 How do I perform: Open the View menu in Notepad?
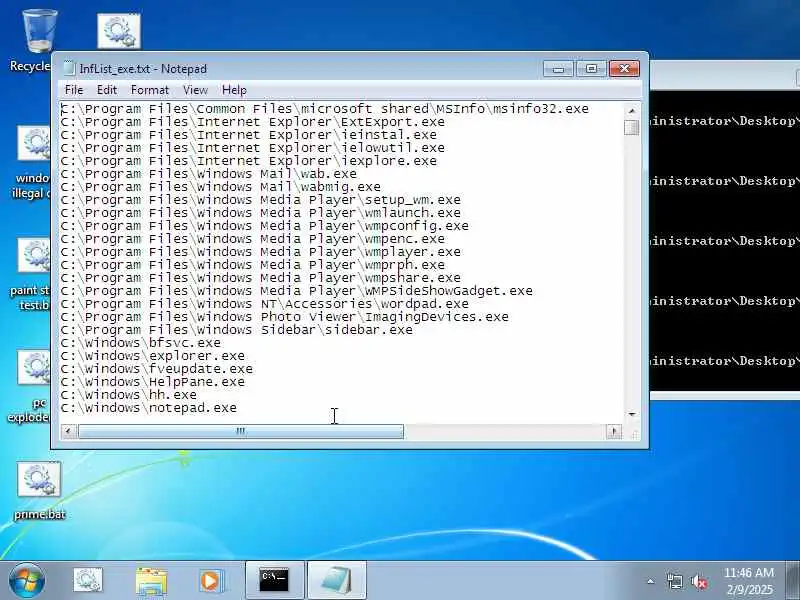point(195,90)
